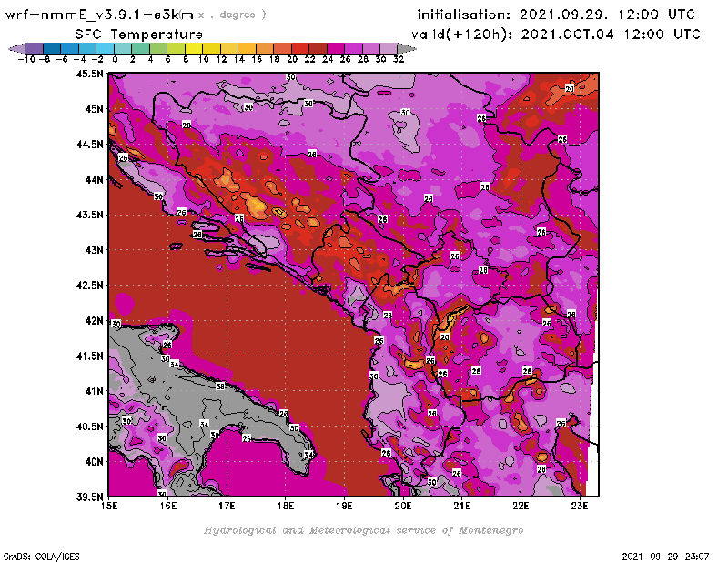Select the dark red legend swatch between 22 and 24

[318, 49]
